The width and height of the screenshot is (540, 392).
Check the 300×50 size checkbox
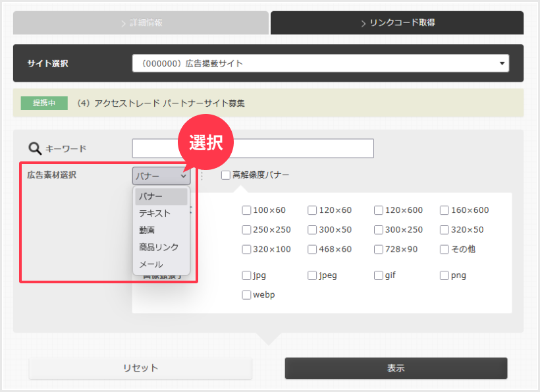coord(312,230)
